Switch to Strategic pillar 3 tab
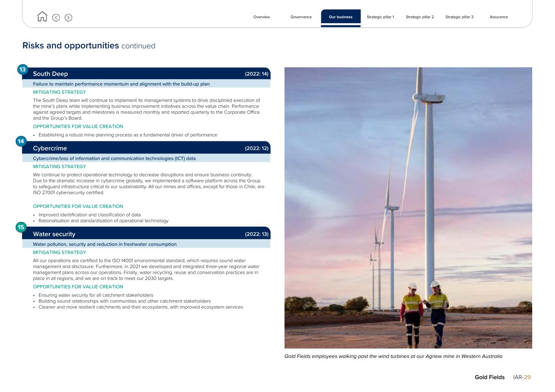The width and height of the screenshot is (555, 392). [x=459, y=17]
